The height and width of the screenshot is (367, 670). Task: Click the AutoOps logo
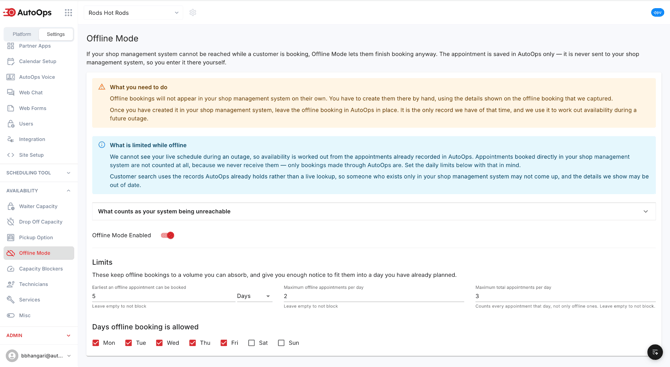coord(27,13)
